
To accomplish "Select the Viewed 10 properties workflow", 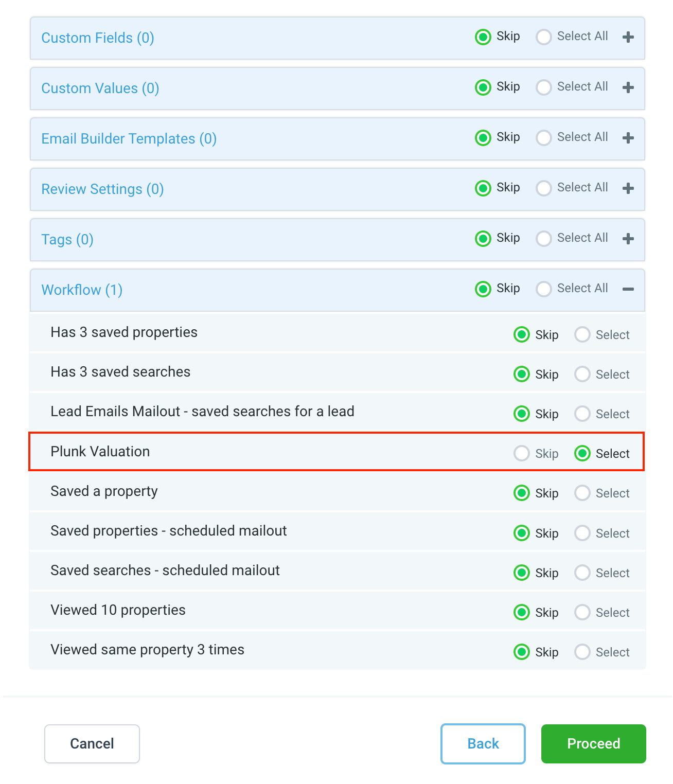I will (x=582, y=612).
